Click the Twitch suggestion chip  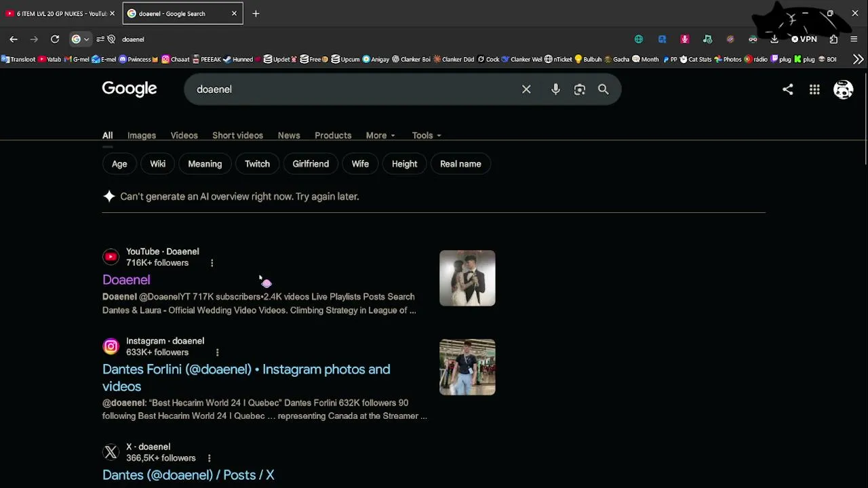(x=257, y=164)
